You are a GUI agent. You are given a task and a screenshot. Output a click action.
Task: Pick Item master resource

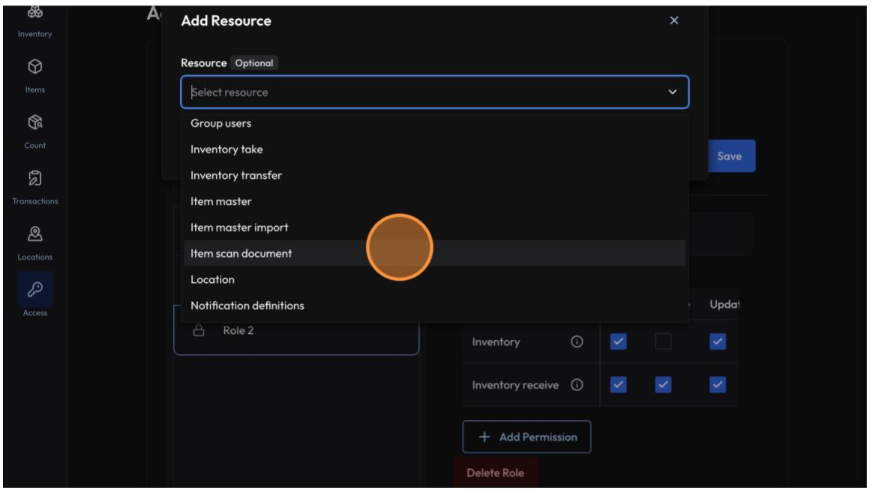434,201
